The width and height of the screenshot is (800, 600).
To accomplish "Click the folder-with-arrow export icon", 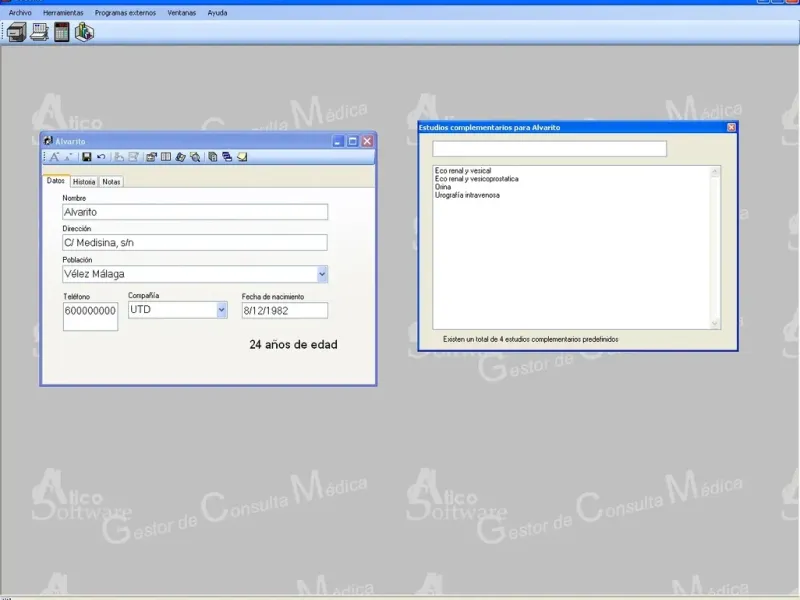I will click(x=151, y=157).
